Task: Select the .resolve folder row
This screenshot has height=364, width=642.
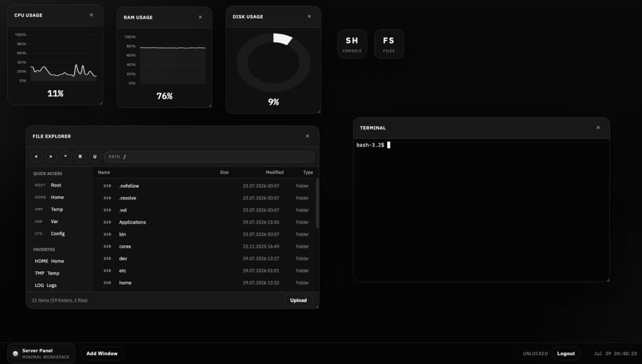Action: tap(205, 198)
